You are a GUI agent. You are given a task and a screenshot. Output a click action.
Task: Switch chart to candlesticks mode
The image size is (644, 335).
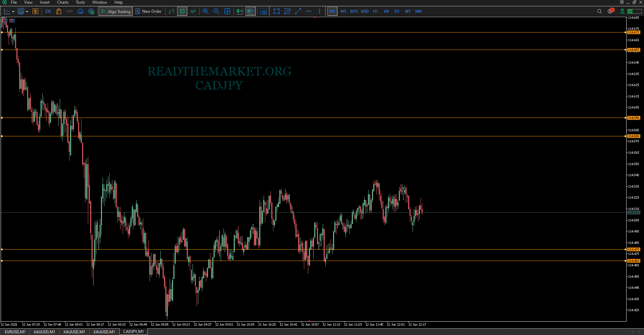tap(182, 11)
